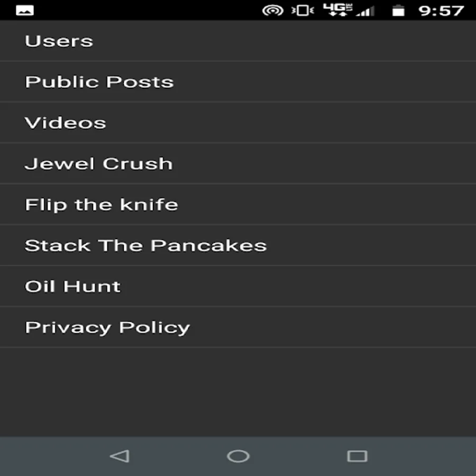Viewport: 476px width, 476px height.
Task: Tap the cellular signal strength bars
Action: click(x=365, y=12)
